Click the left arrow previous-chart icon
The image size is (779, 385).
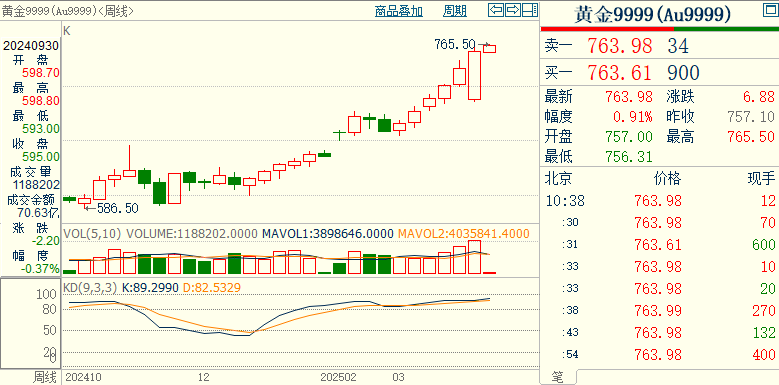point(496,9)
